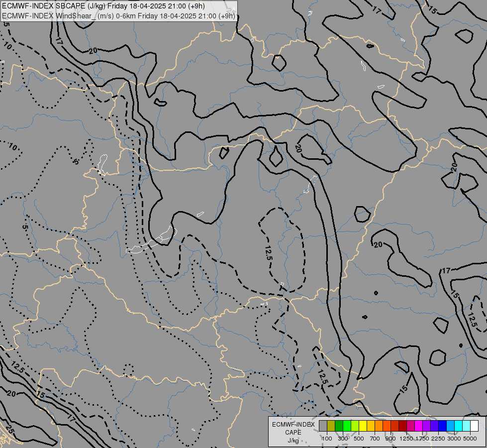
Task: Click the 500 legend tick label
Action: (359, 439)
